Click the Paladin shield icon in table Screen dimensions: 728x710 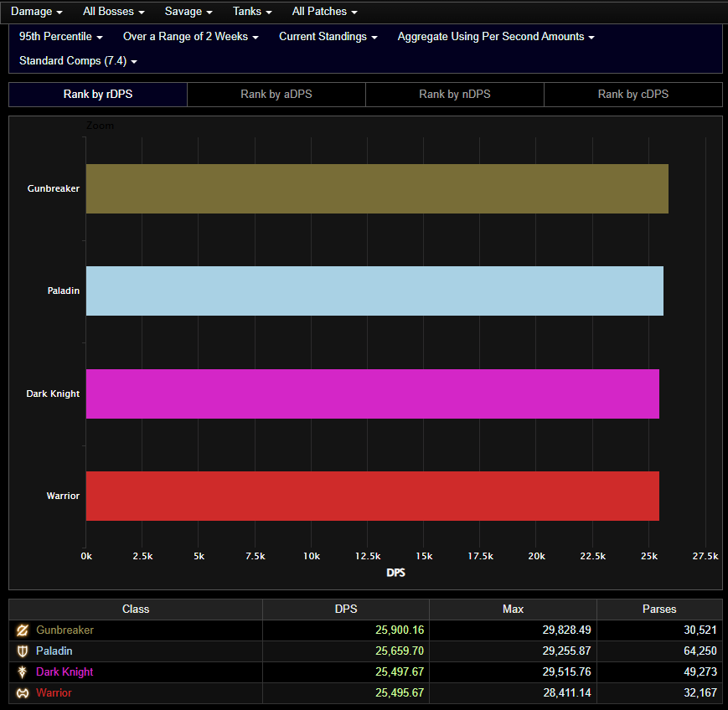pyautogui.click(x=23, y=651)
